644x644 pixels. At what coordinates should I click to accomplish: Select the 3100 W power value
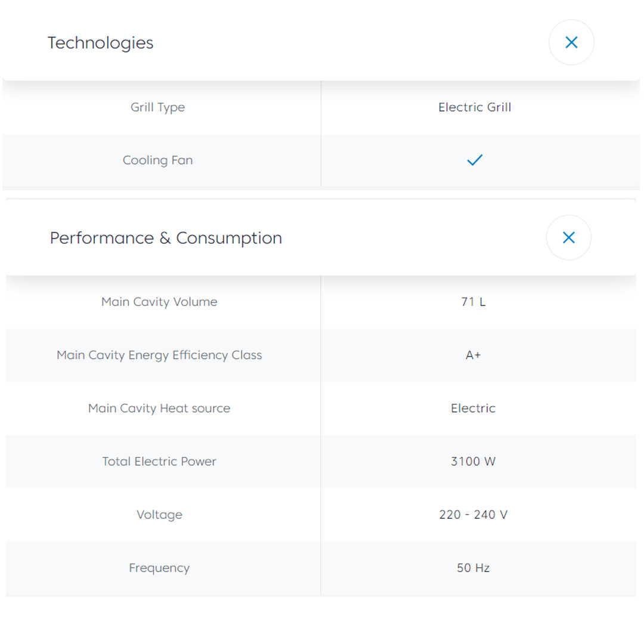473,462
